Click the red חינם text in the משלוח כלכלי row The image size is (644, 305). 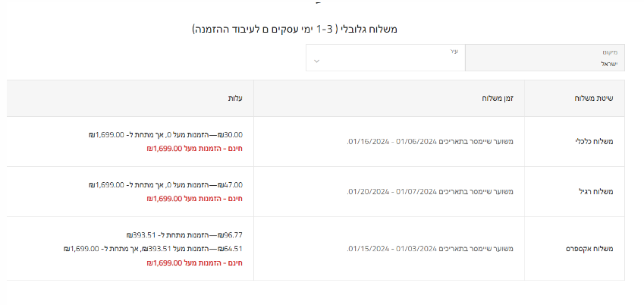click(194, 148)
